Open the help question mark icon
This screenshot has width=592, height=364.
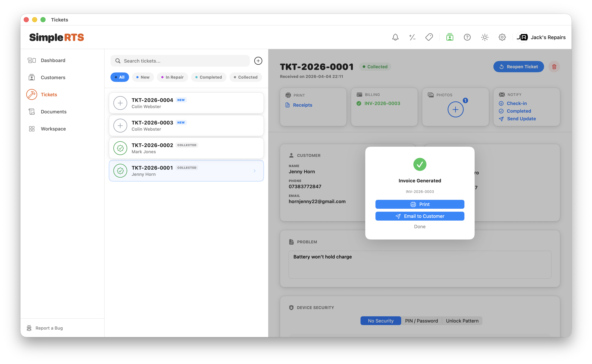(467, 37)
